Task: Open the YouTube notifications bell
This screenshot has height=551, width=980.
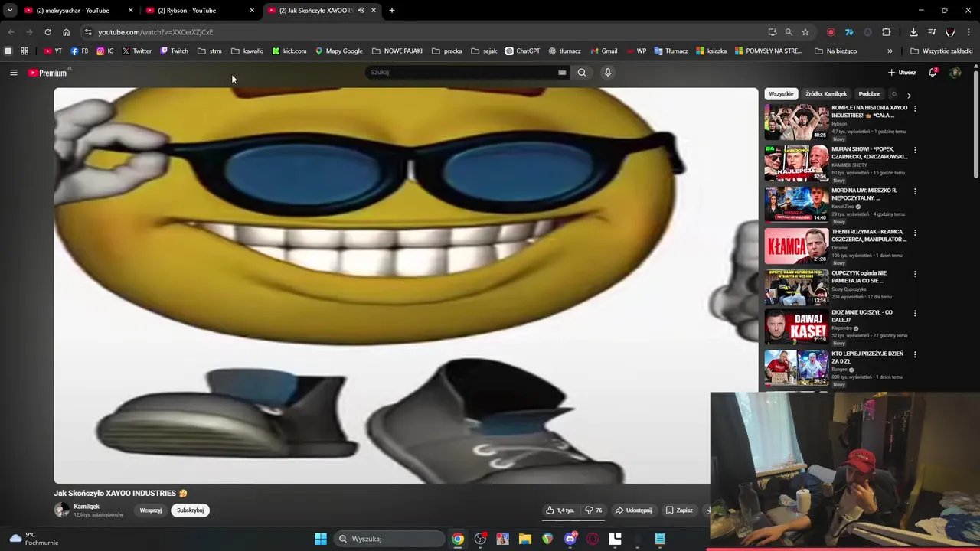Action: 933,73
